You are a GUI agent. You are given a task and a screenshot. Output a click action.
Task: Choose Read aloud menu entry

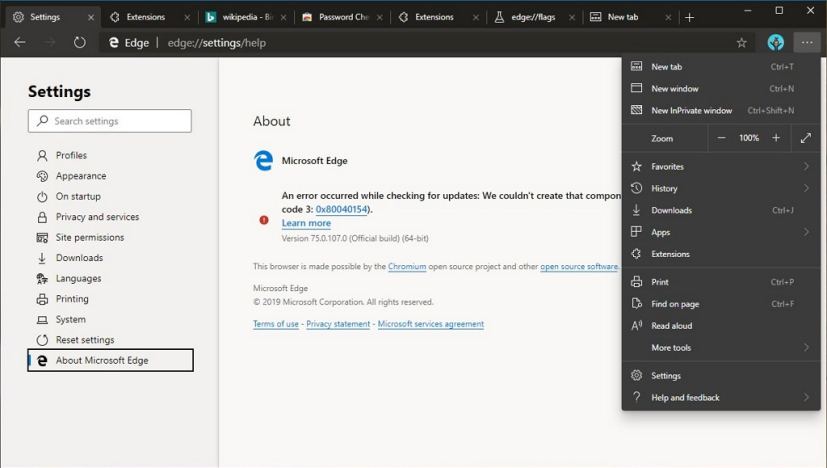pos(720,326)
